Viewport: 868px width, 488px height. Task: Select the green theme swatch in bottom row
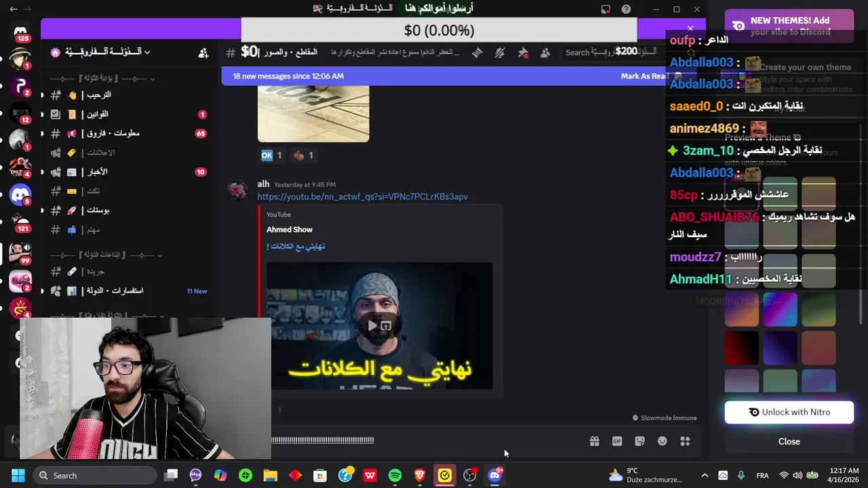780,380
